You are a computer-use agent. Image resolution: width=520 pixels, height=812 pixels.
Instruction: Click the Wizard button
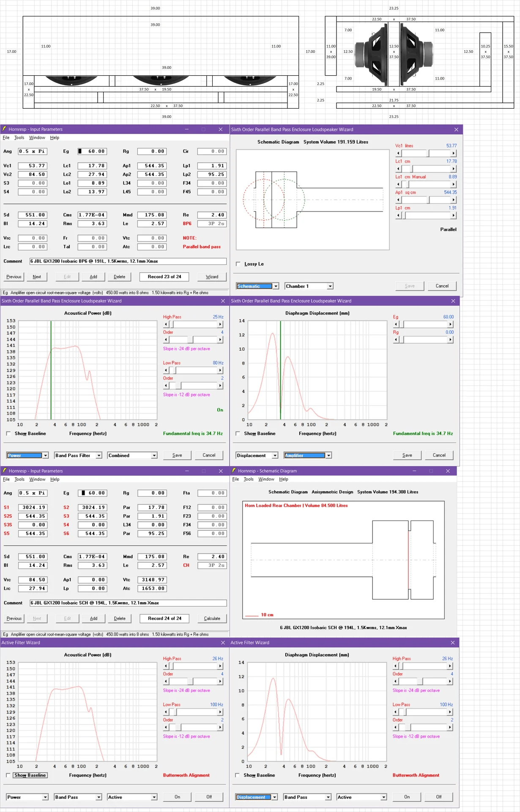[212, 277]
